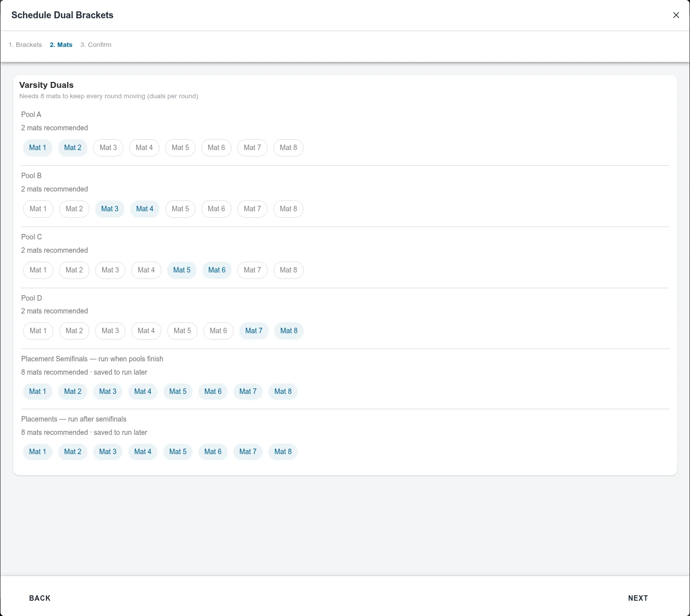
Task: Toggle Mat 5 in Placements after semifinals
Action: click(178, 452)
